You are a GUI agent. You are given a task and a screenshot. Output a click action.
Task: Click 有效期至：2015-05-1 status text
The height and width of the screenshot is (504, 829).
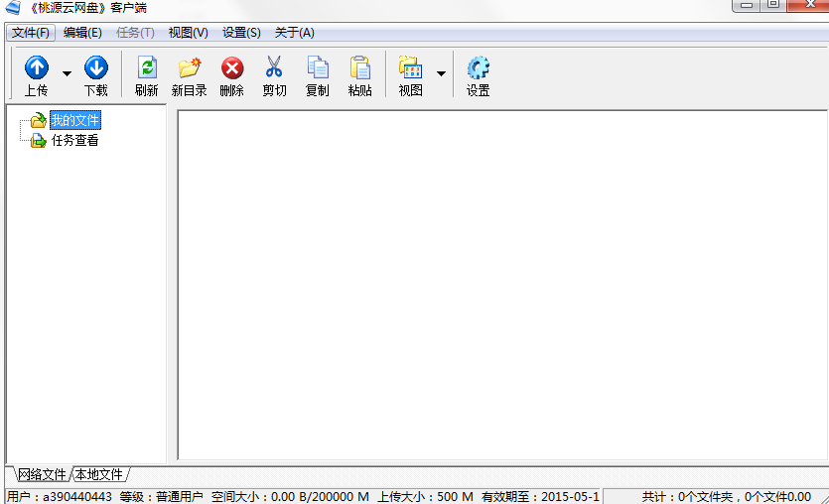540,497
